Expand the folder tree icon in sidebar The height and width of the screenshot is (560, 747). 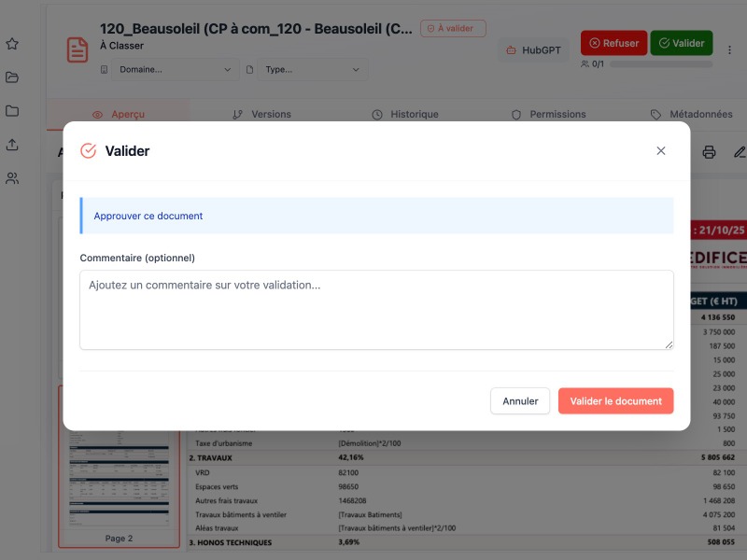[12, 111]
